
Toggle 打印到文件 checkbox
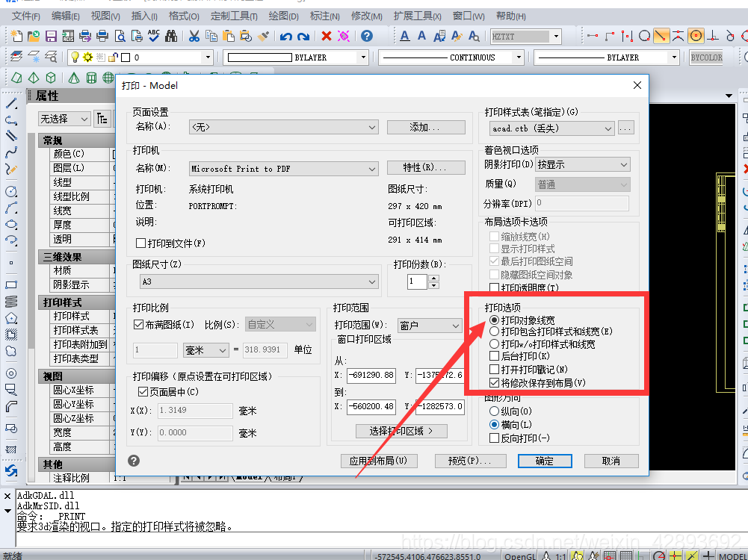click(140, 243)
